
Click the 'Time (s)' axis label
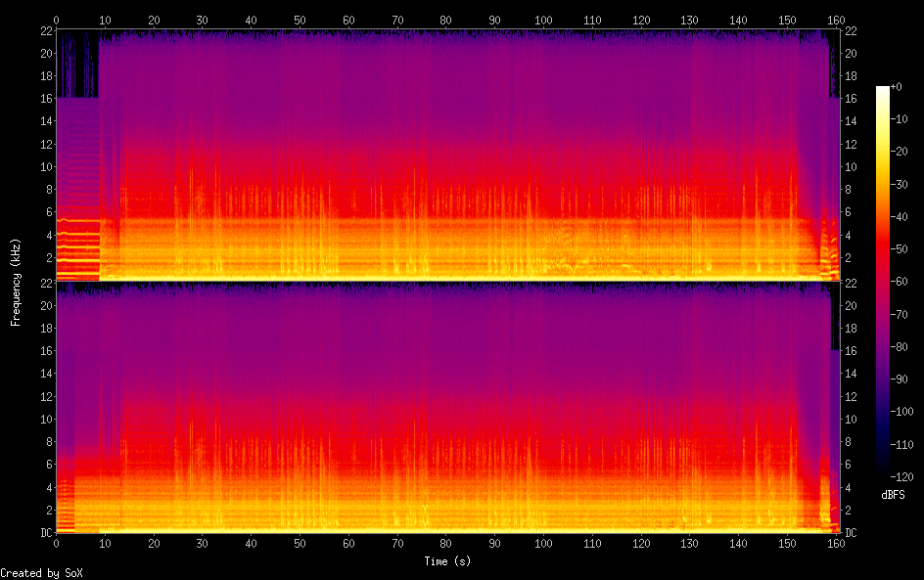point(445,561)
